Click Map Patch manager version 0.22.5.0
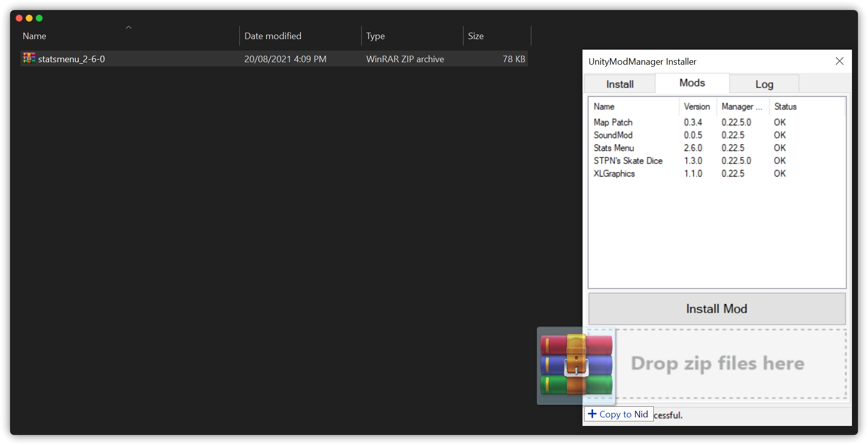This screenshot has width=868, height=445. coord(737,122)
